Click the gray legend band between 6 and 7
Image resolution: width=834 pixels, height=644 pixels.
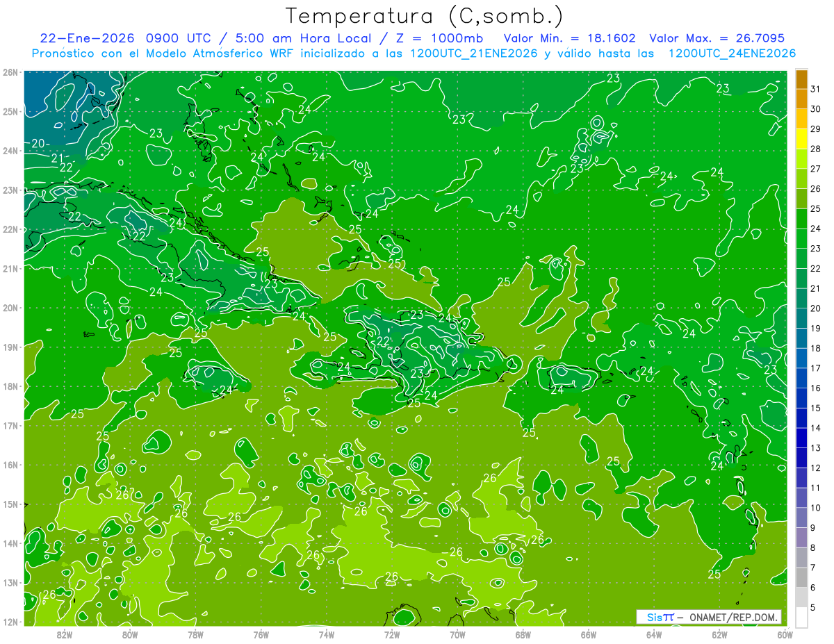point(801,577)
